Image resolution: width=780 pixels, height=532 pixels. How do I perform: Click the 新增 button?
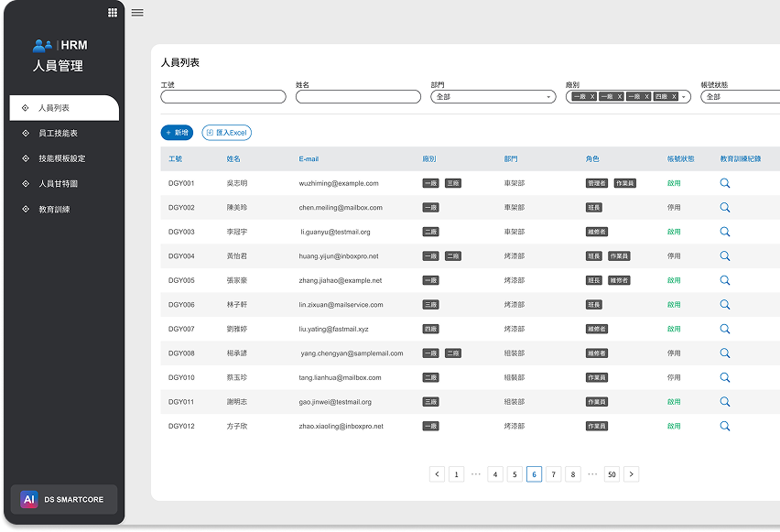(x=177, y=133)
